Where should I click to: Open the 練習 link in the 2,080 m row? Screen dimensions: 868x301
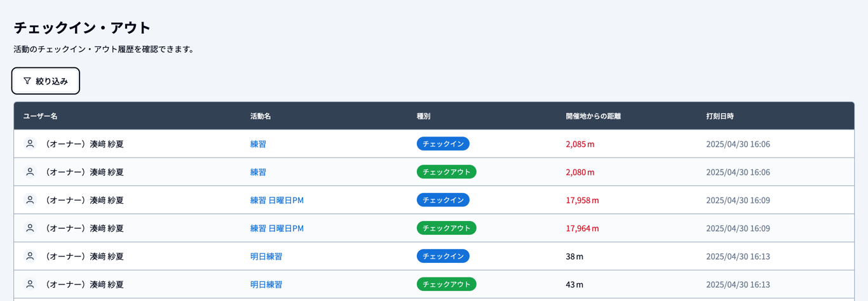coord(258,172)
